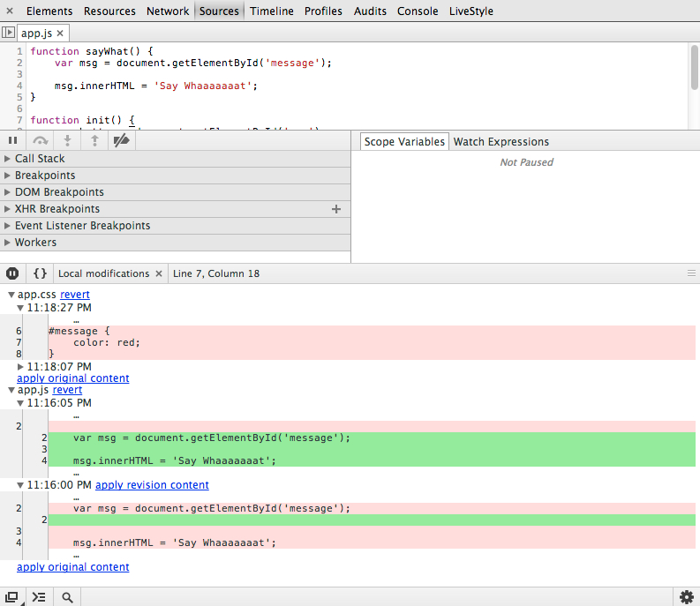The width and height of the screenshot is (700, 606).
Task: Select the Scope Variables tab
Action: 404,142
